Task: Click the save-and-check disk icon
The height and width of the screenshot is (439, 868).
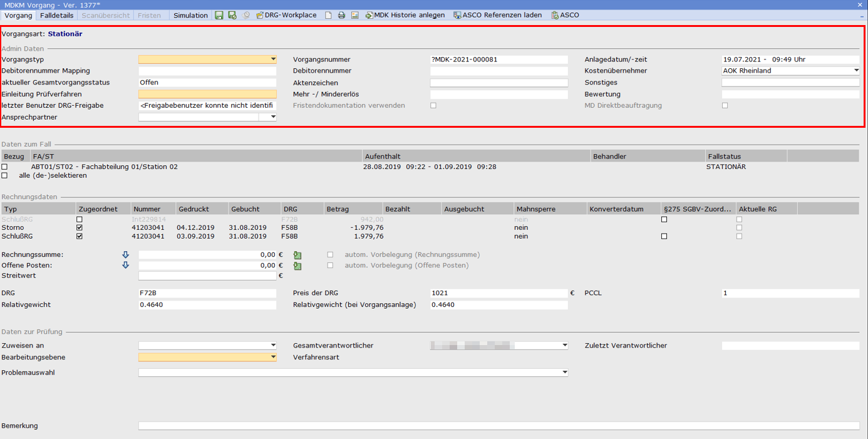Action: tap(232, 15)
